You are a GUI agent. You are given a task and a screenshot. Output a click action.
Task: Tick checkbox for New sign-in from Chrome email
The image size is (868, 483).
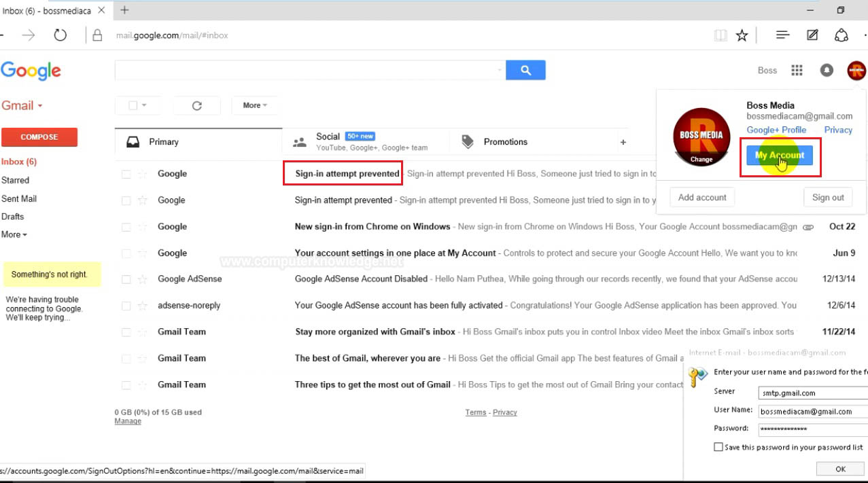126,227
